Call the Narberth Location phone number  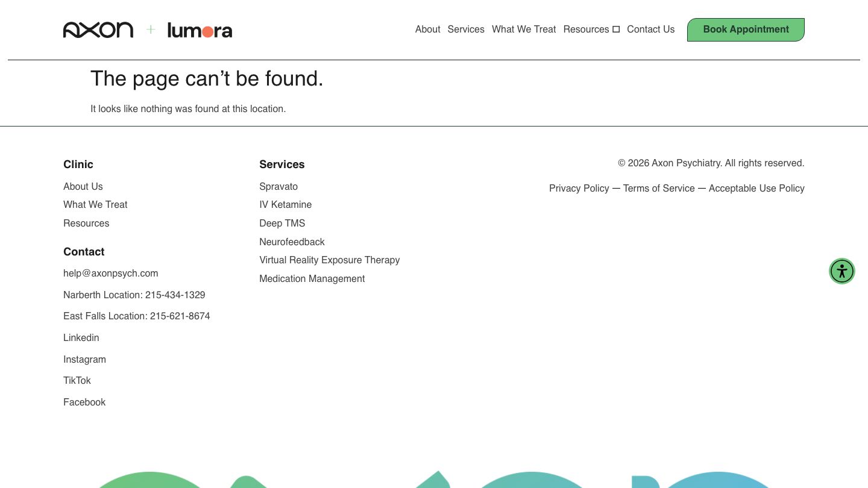134,295
